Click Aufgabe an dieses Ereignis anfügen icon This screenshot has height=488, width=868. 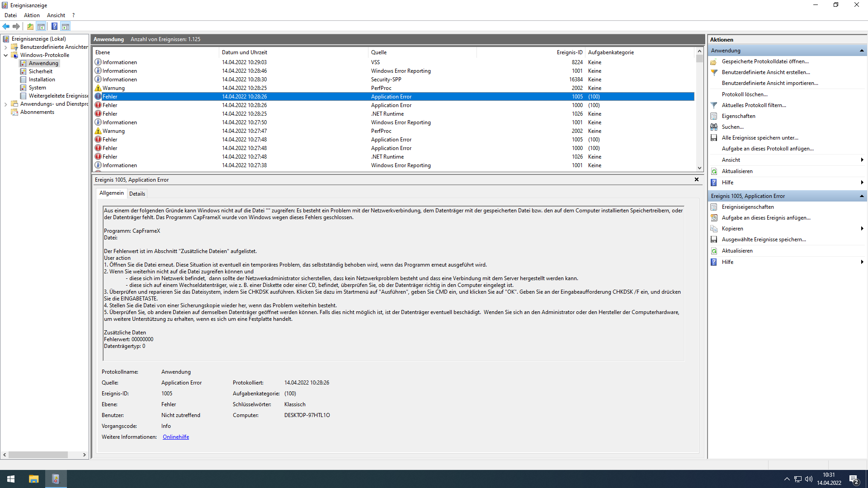714,218
